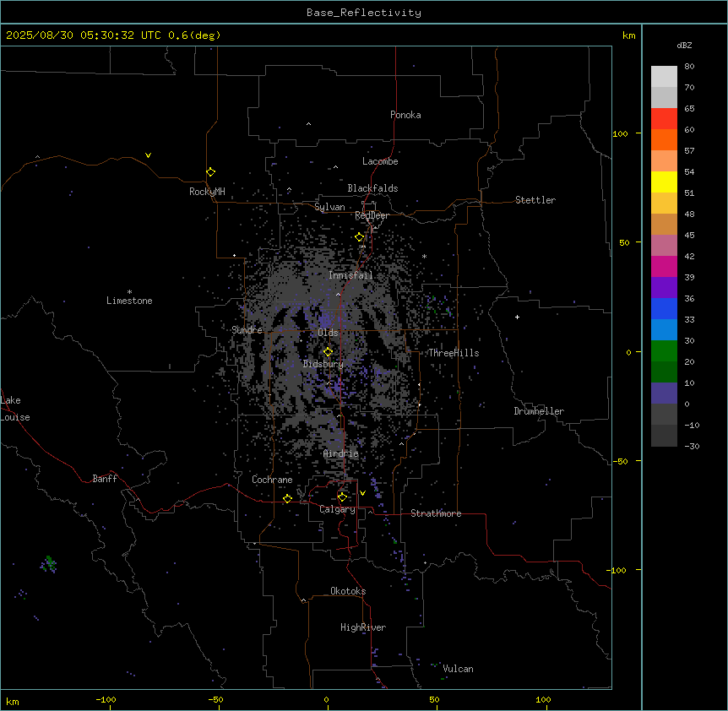Viewport: 728px width, 711px height.
Task: Click the Lacombe label
Action: 380,161
